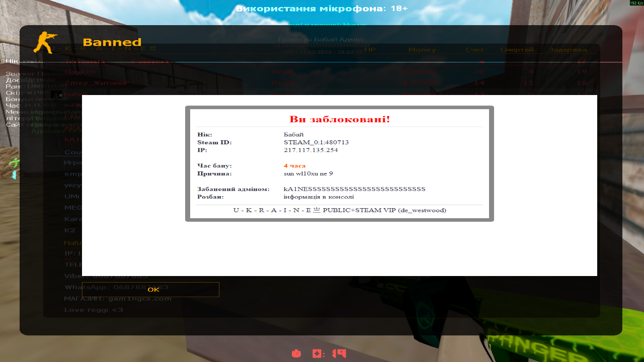The height and width of the screenshot is (362, 644).
Task: Click the ban reason text "sun wl10xu ne 9"
Action: tap(308, 173)
